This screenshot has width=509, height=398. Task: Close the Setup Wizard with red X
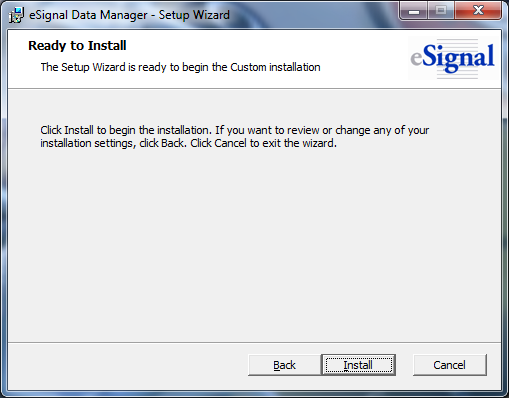[478, 11]
